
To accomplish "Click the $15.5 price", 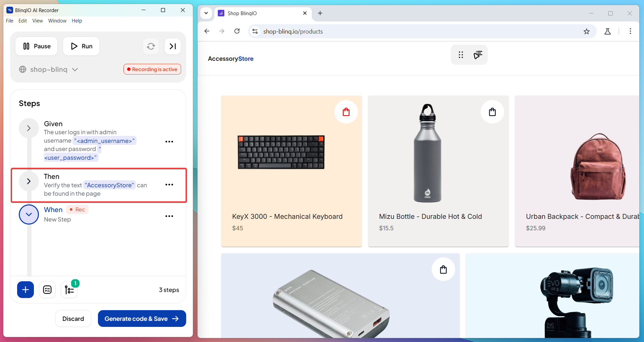I will (x=386, y=228).
